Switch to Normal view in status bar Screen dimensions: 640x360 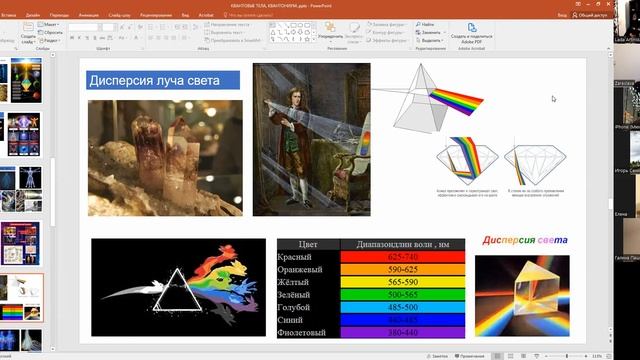pos(497,356)
